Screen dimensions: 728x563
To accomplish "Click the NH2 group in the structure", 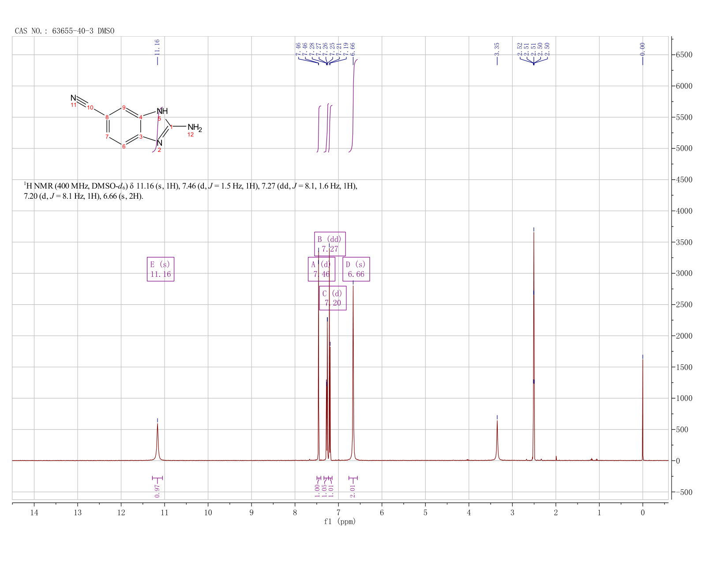I will tap(195, 128).
